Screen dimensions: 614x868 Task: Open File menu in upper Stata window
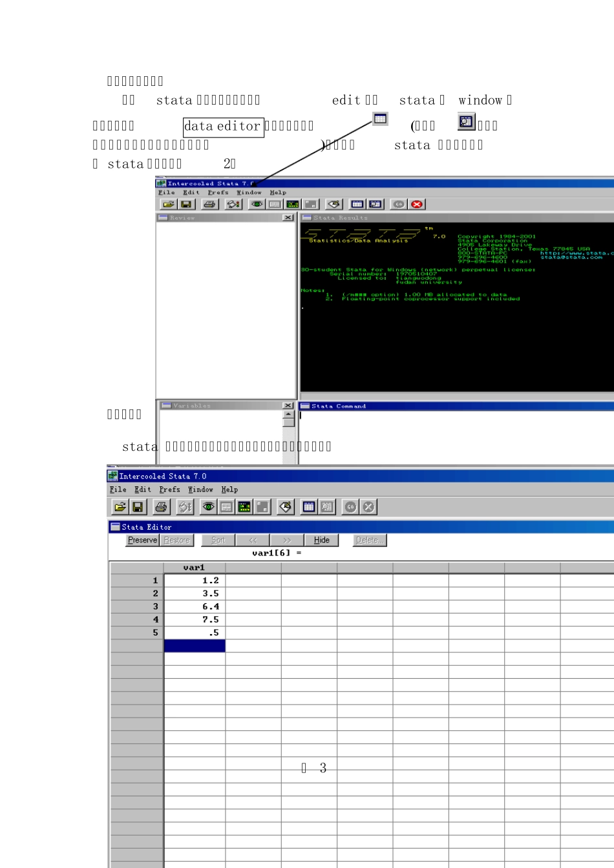click(167, 192)
